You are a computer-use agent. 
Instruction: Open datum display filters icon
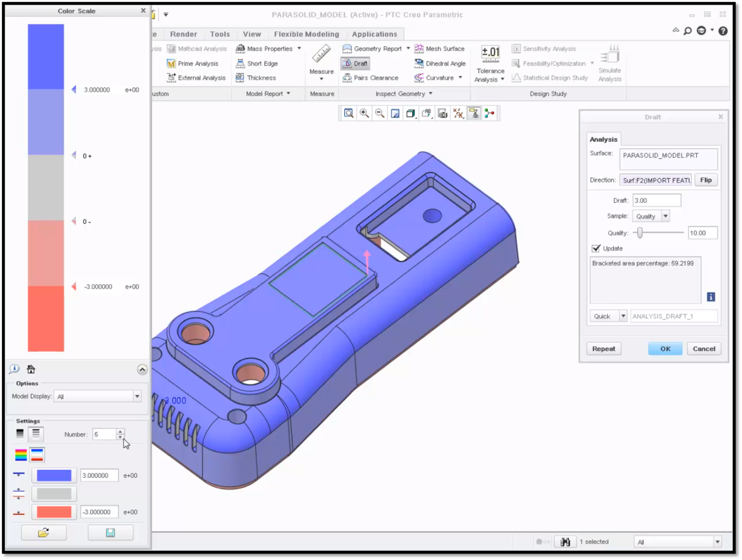pos(458,113)
